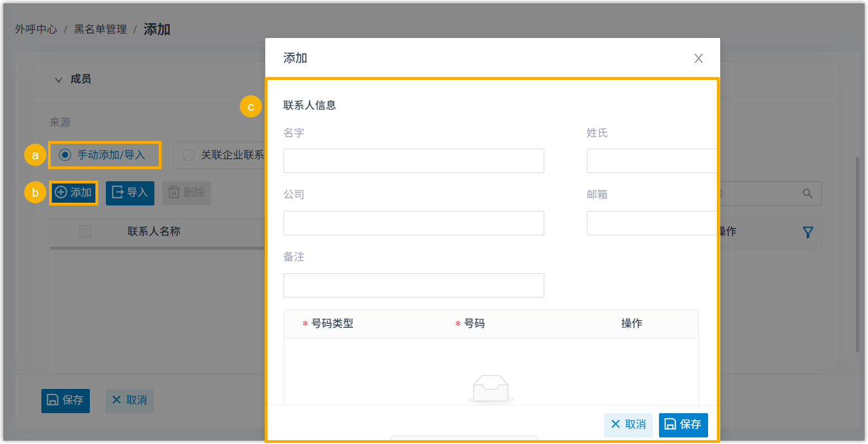Click the filter funnel icon in table header
The image size is (868, 444).
point(807,232)
